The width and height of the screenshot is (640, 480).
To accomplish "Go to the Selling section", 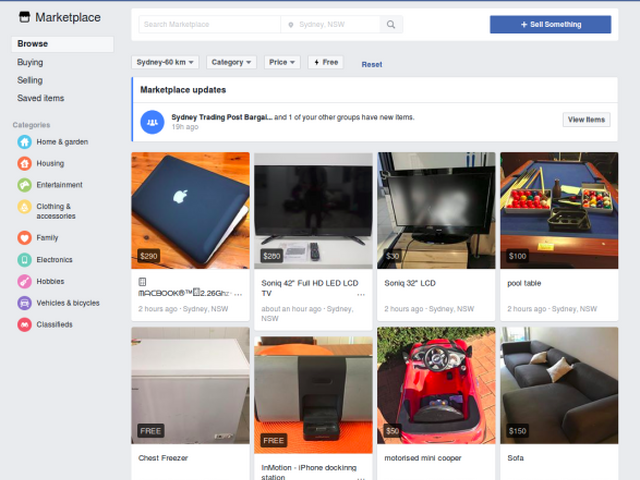I will [x=30, y=80].
